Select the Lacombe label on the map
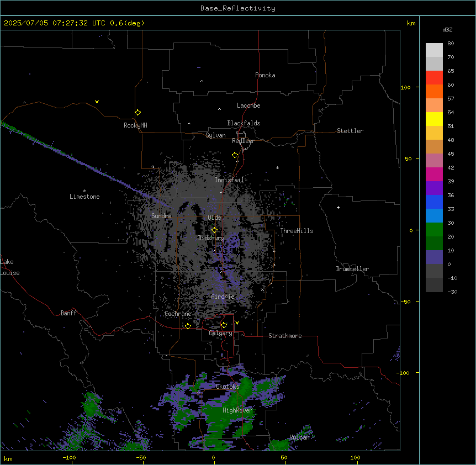476x465 pixels. [248, 105]
